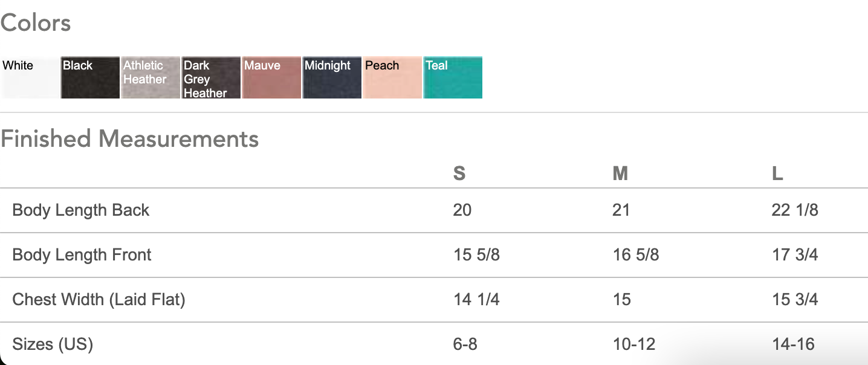868x365 pixels.
Task: Click the Body Length Back row label
Action: tap(81, 210)
